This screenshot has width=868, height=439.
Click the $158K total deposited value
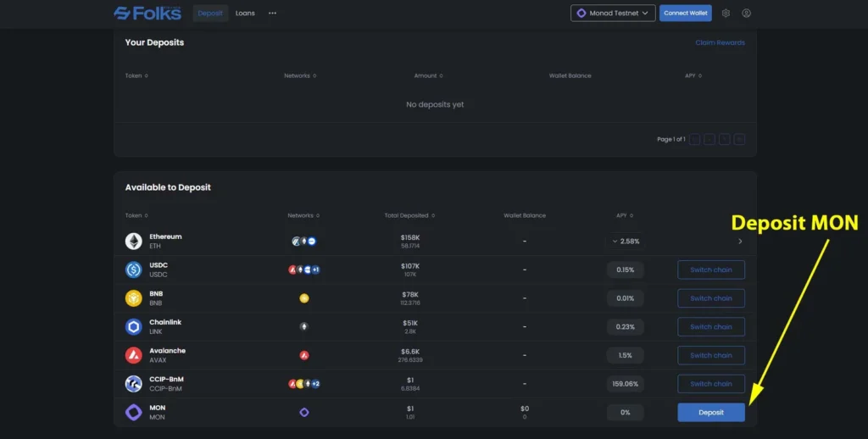click(410, 237)
